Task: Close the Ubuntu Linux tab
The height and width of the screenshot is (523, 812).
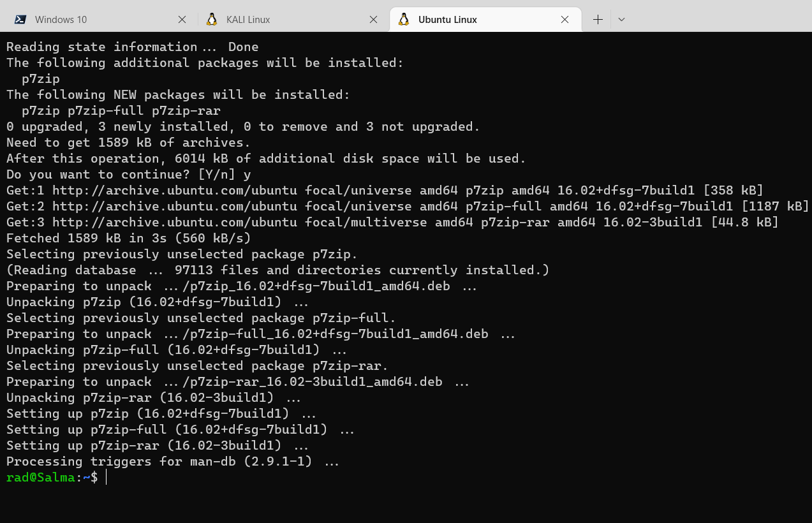Action: 565,20
